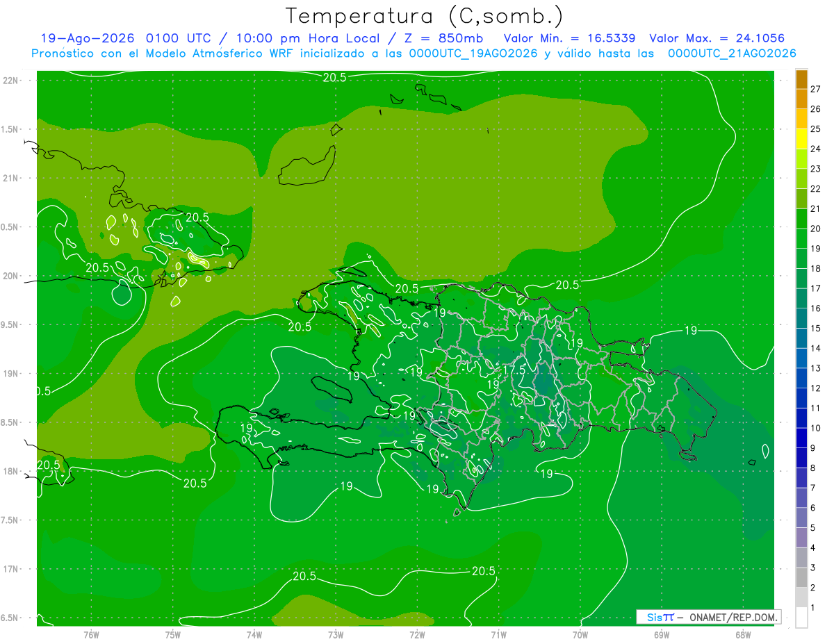Screen dimensions: 834x644
Task: Click the "Temperatura (C,somb.)" title
Action: point(425,17)
